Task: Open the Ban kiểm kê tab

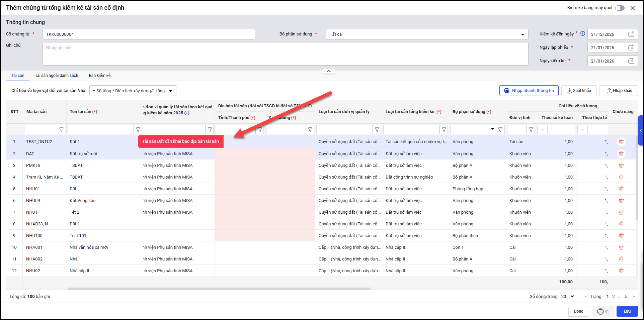Action: [99, 76]
